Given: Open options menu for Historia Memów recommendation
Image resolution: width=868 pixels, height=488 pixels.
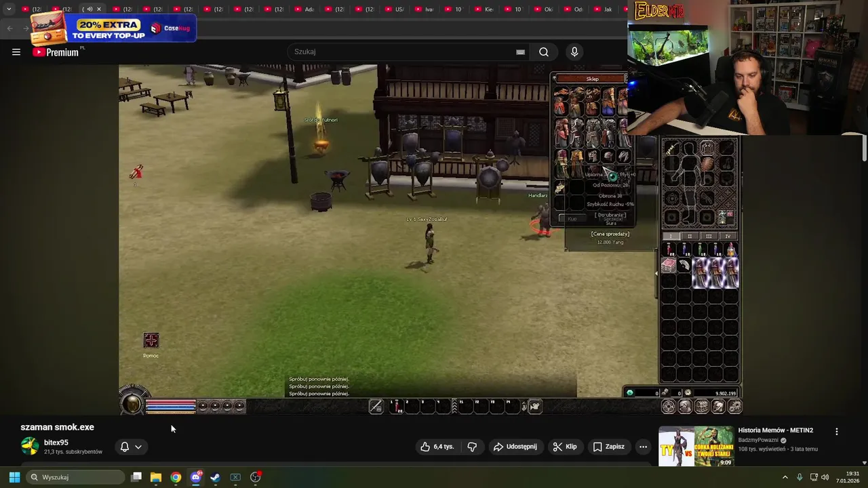Looking at the screenshot, I should click(836, 431).
